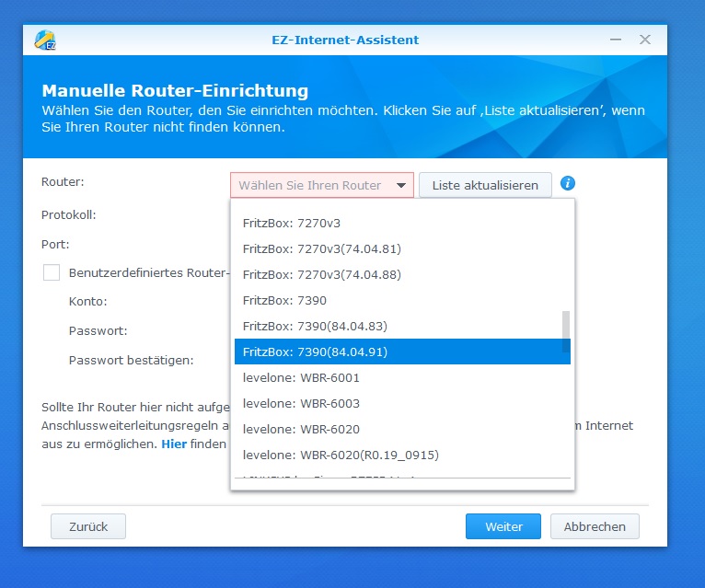Viewport: 705px width, 588px height.
Task: Go back with the Zurück button
Action: coord(88,526)
